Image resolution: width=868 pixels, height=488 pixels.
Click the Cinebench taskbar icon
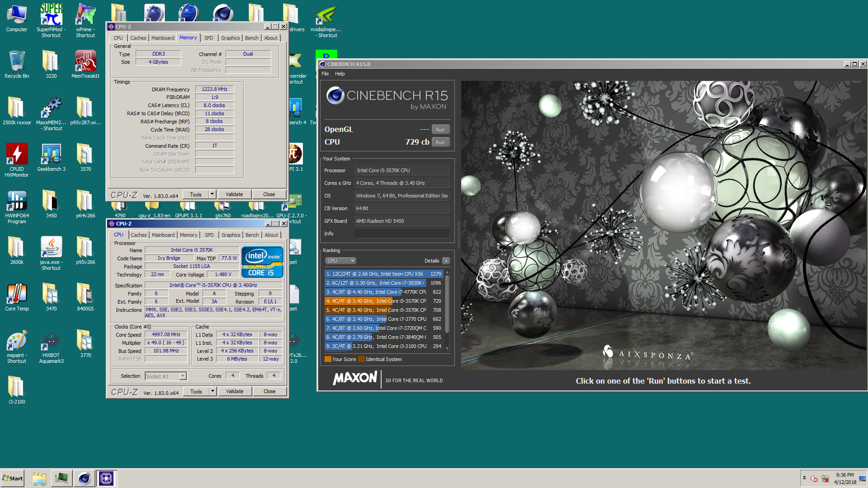pos(84,479)
